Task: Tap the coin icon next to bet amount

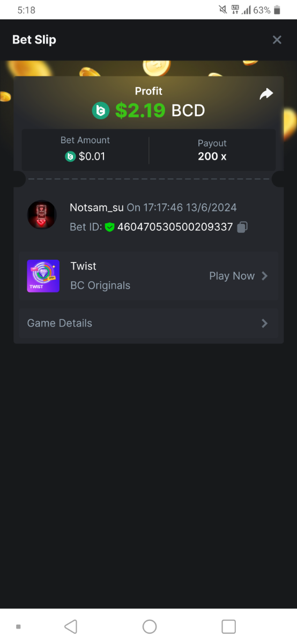Action: coord(70,157)
